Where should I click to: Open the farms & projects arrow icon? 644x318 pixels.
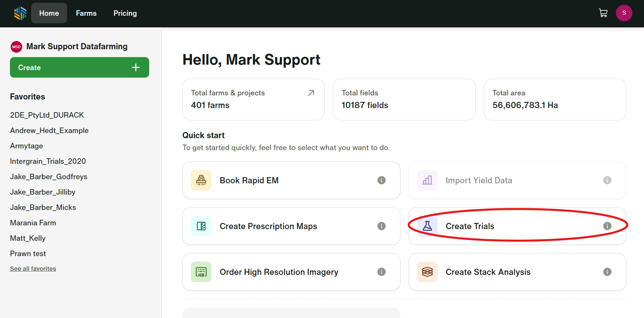[x=311, y=93]
